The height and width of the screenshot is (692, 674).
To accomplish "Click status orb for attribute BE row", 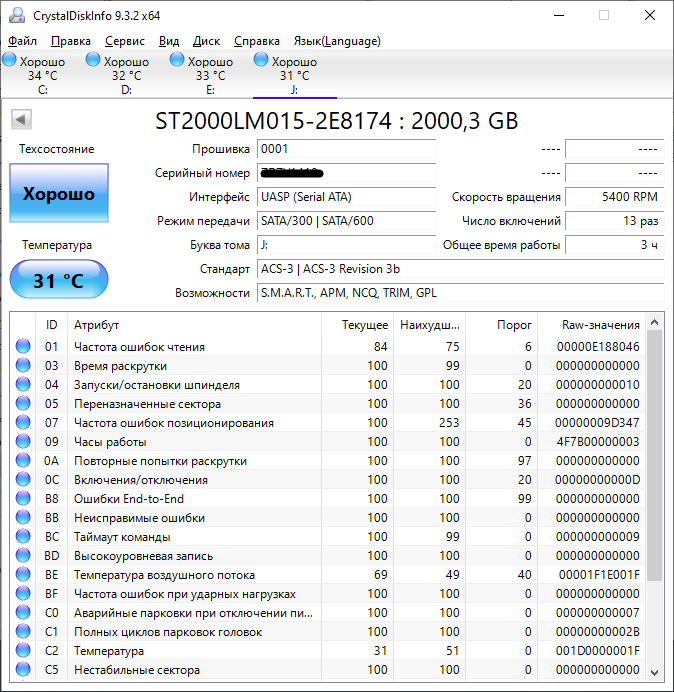I will [x=23, y=574].
